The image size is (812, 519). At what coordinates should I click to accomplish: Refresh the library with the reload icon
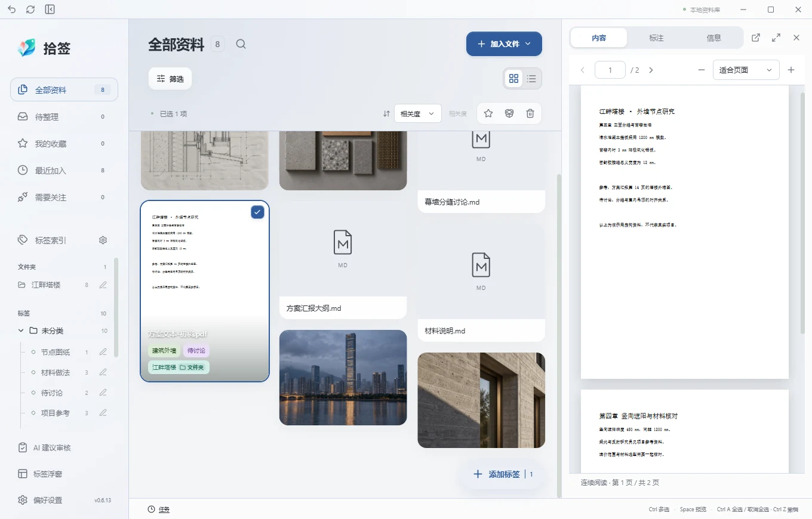31,10
